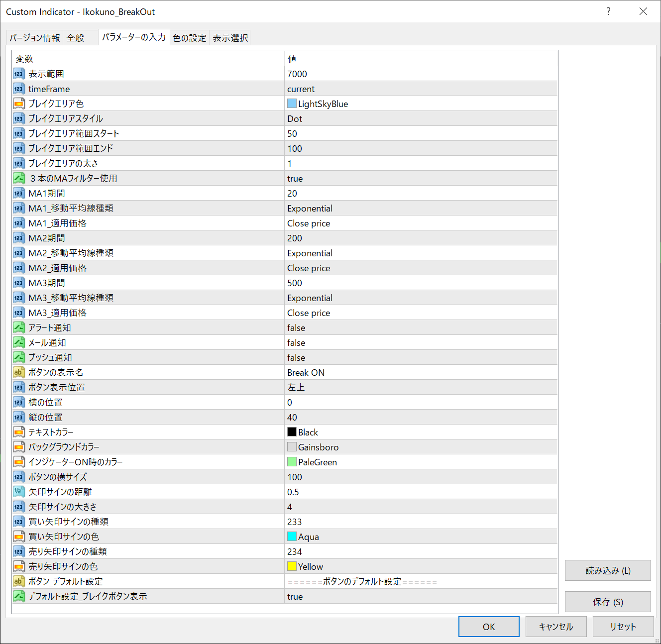This screenshot has height=644, width=661.
Task: Click the integer icon beside 表示範囲
Action: coord(18,74)
